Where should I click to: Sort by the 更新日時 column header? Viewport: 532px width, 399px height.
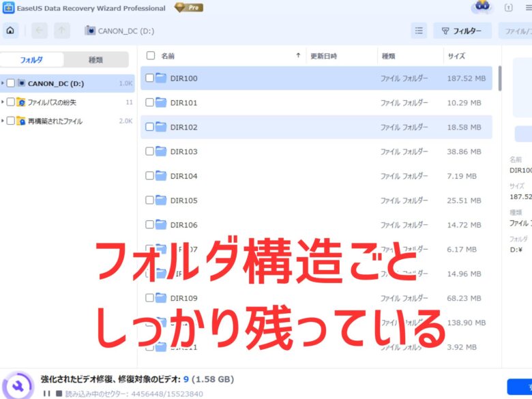[x=324, y=56]
